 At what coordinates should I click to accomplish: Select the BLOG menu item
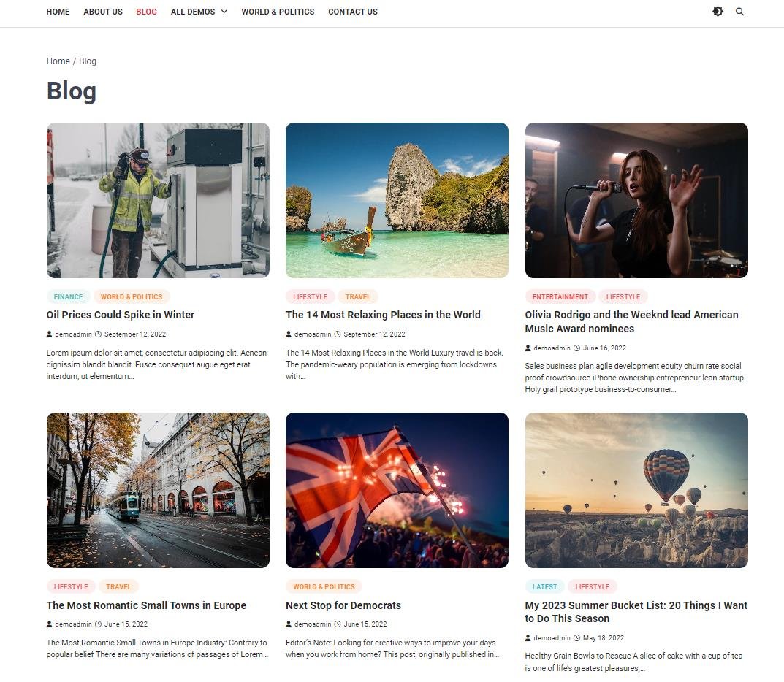click(147, 12)
